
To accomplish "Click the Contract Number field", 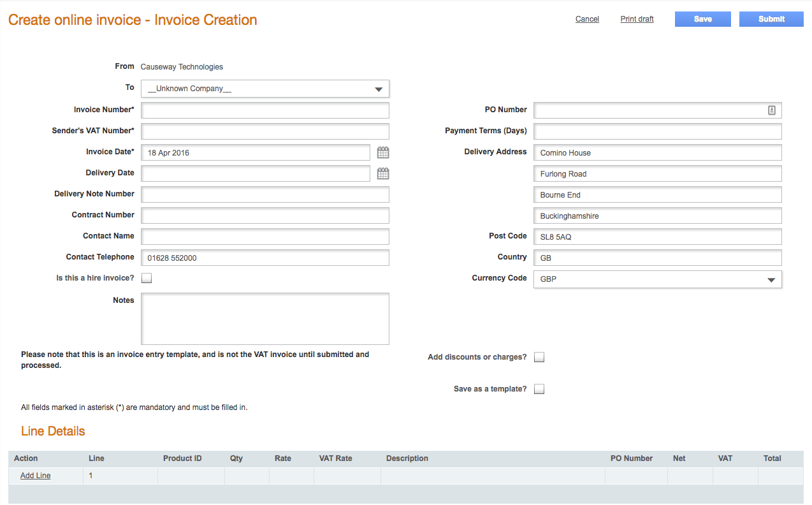I will [x=265, y=216].
